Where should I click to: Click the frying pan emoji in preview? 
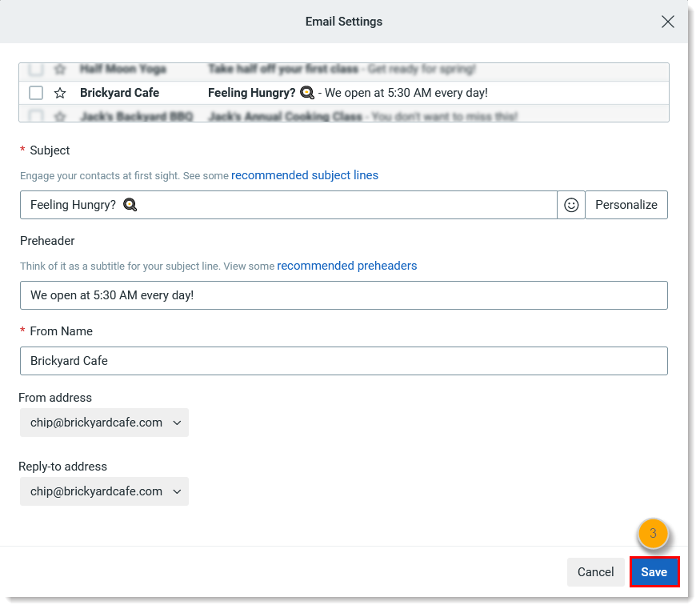click(307, 93)
